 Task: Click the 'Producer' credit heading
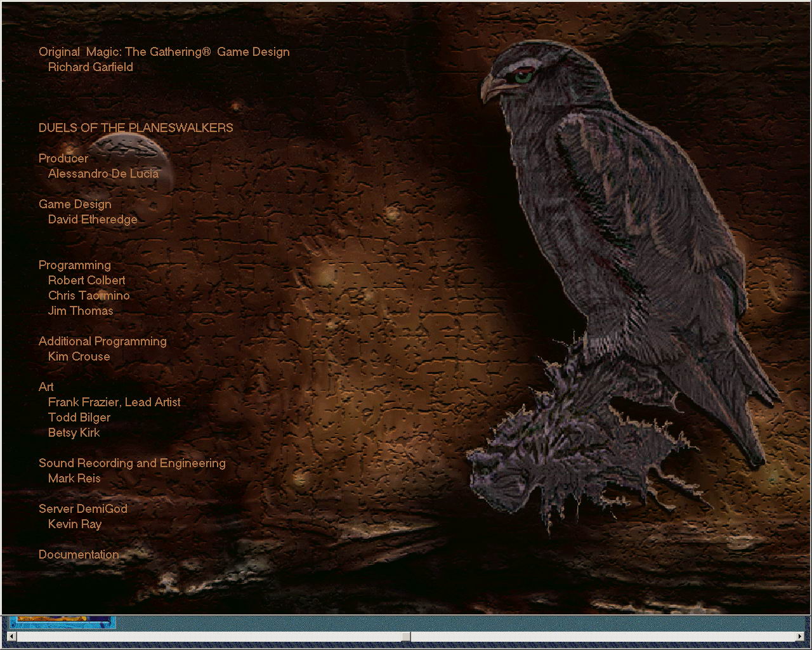[x=63, y=158]
